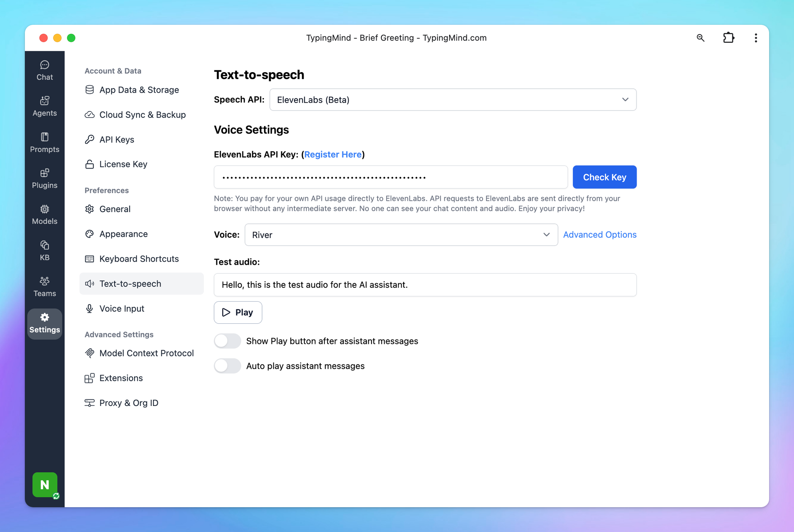Click the magnifier search icon in title bar
The image size is (794, 532).
coord(700,38)
